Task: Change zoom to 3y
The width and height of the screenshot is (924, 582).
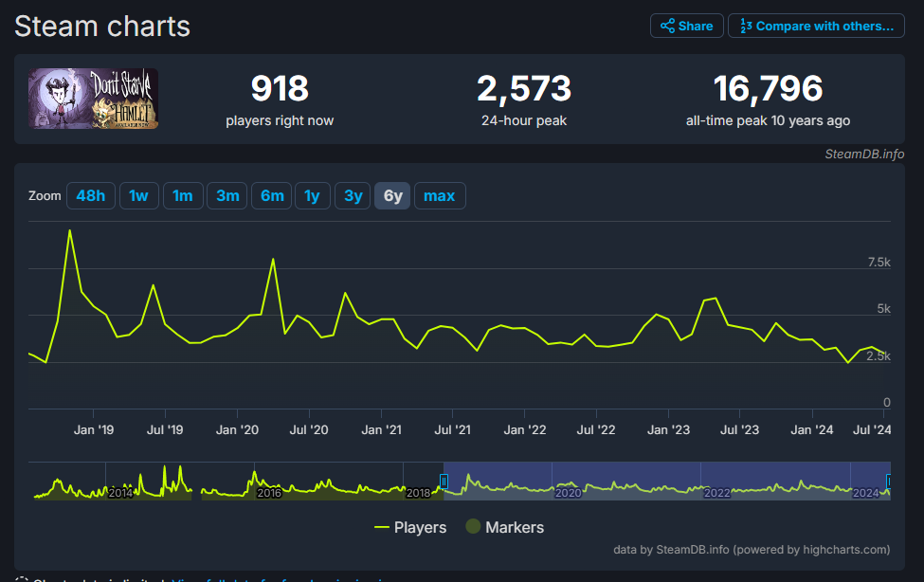Action: pyautogui.click(x=353, y=196)
